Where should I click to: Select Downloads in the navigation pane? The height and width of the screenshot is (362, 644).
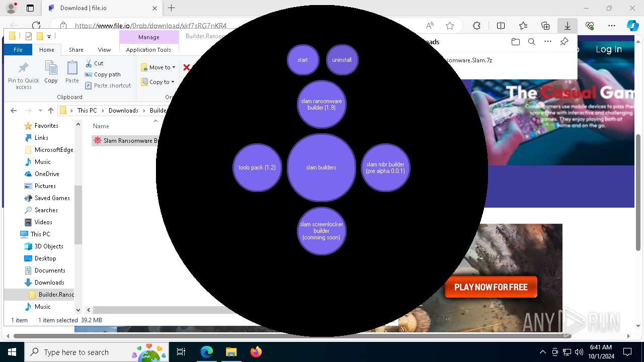(x=49, y=283)
